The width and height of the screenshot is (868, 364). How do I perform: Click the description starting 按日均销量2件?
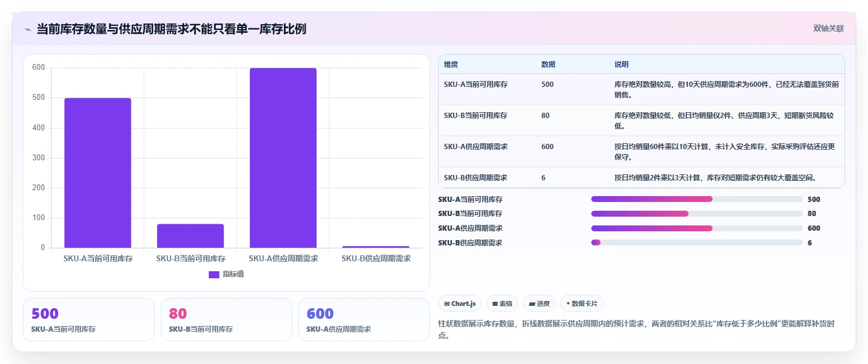[716, 177]
